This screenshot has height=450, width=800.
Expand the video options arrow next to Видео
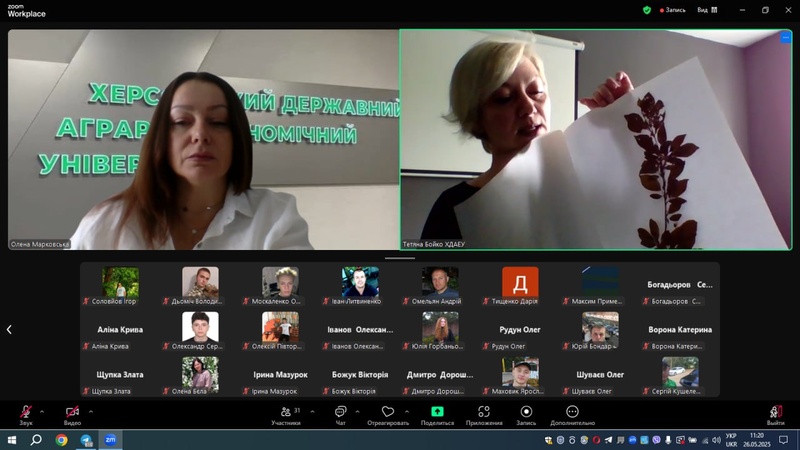pos(90,410)
